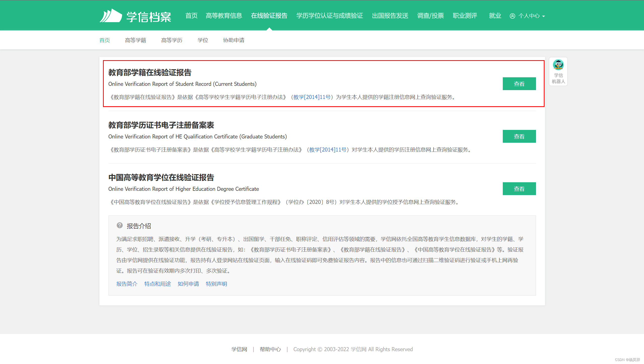Select the 首页 sub-navigation tab
This screenshot has height=364, width=644.
(105, 40)
